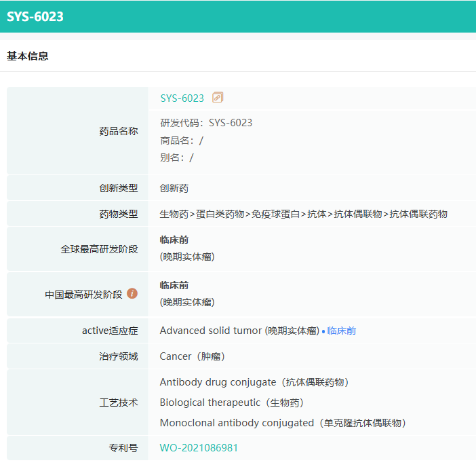476x467 pixels.
Task: Click the 创新类型 row label
Action: pyautogui.click(x=119, y=188)
